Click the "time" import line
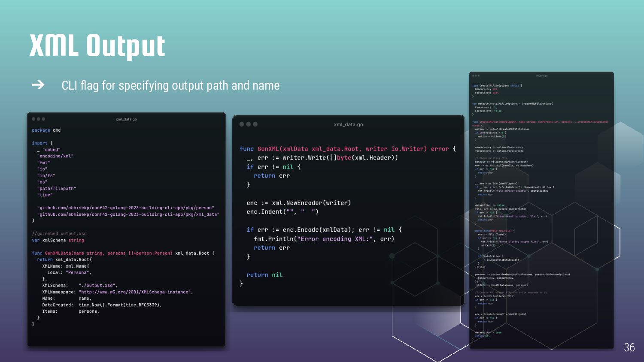This screenshot has height=362, width=644. point(45,195)
